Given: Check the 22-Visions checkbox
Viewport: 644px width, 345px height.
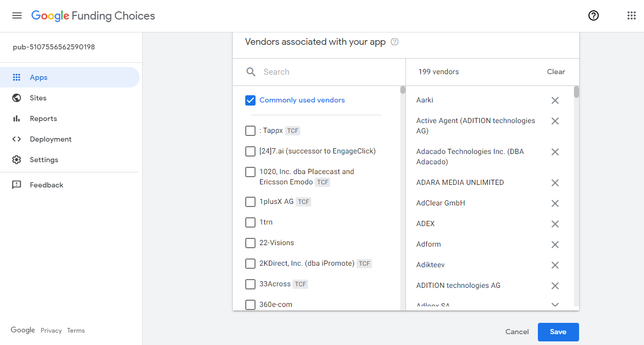Looking at the screenshot, I should pos(250,243).
